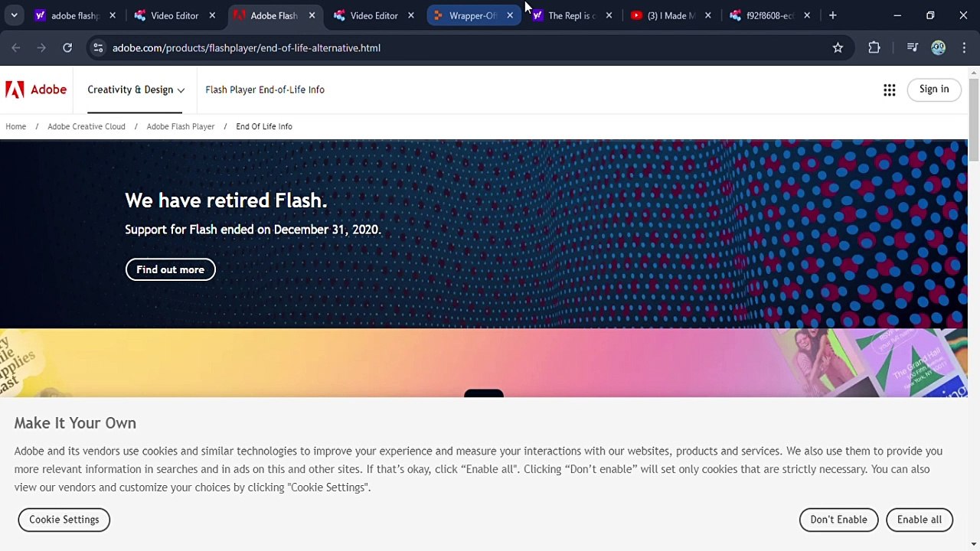Bookmark this page with the star
The image size is (980, 551).
pos(838,47)
